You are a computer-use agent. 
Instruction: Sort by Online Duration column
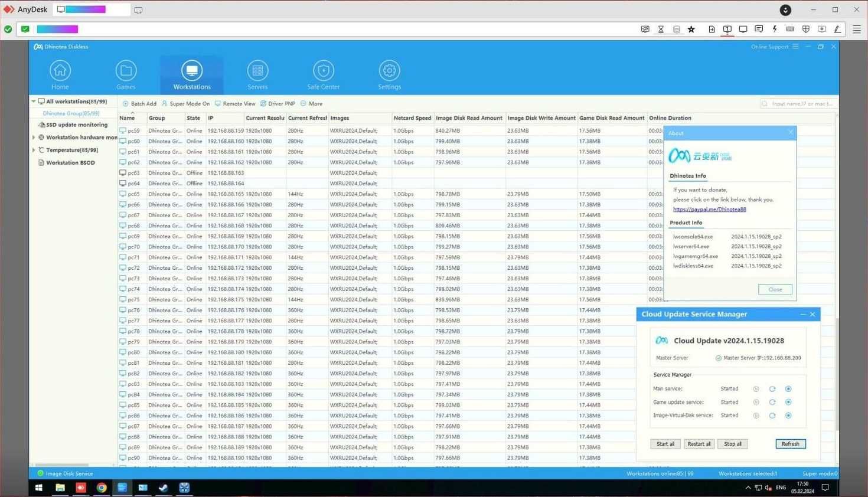pyautogui.click(x=670, y=118)
